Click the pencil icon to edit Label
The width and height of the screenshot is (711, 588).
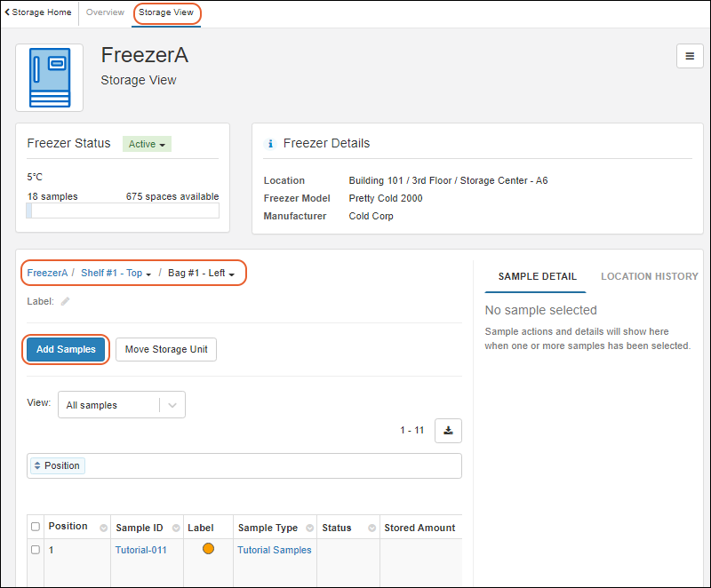[65, 301]
